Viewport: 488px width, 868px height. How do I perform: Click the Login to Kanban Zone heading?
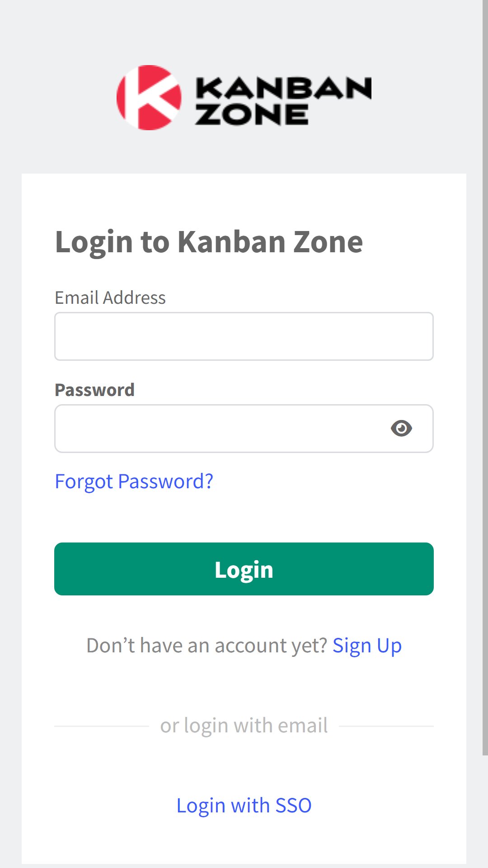209,242
